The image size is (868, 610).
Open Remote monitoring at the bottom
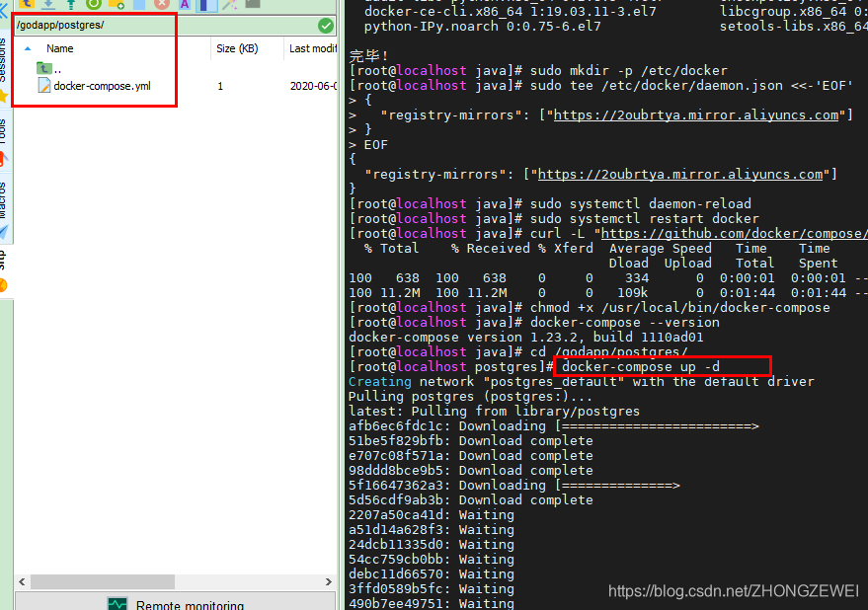click(176, 604)
